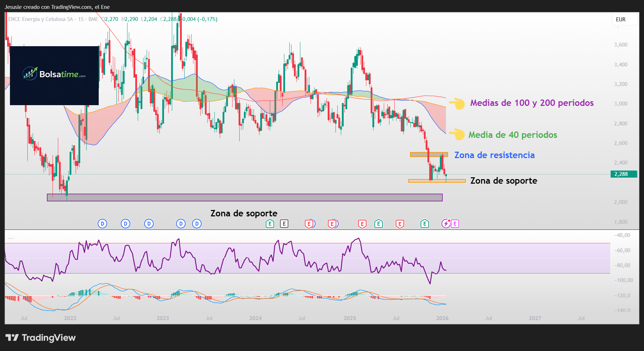Select the 2026 label on the time axis
Viewport: 644px width, 351px height.
(x=442, y=318)
